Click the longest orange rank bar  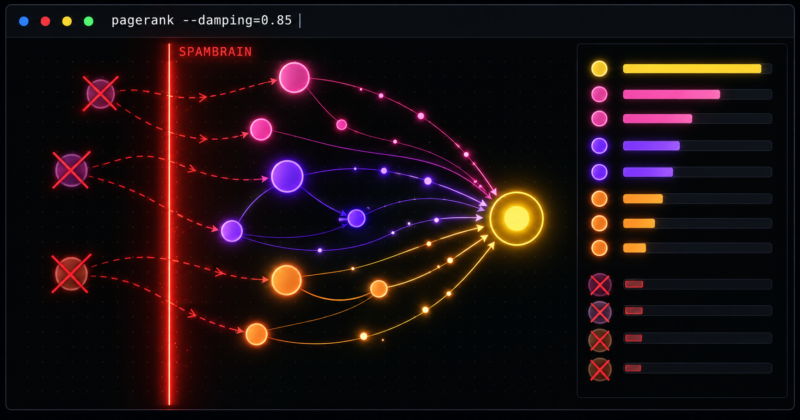[643, 199]
